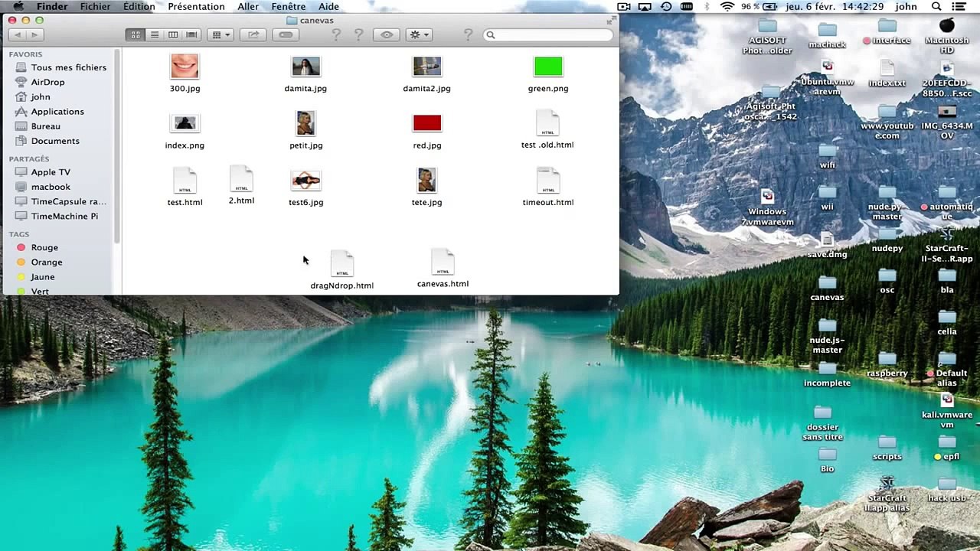Select the index.png file

[185, 123]
